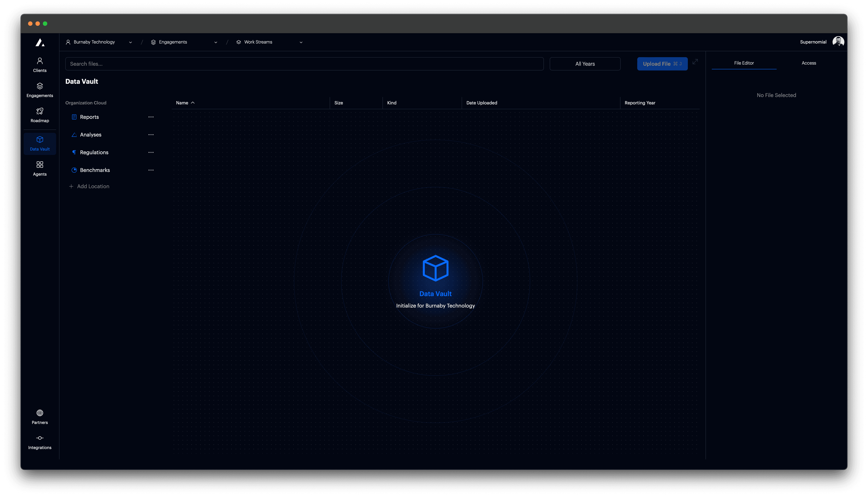Open the Engagements panel from the sidebar
This screenshot has width=868, height=497.
click(40, 89)
